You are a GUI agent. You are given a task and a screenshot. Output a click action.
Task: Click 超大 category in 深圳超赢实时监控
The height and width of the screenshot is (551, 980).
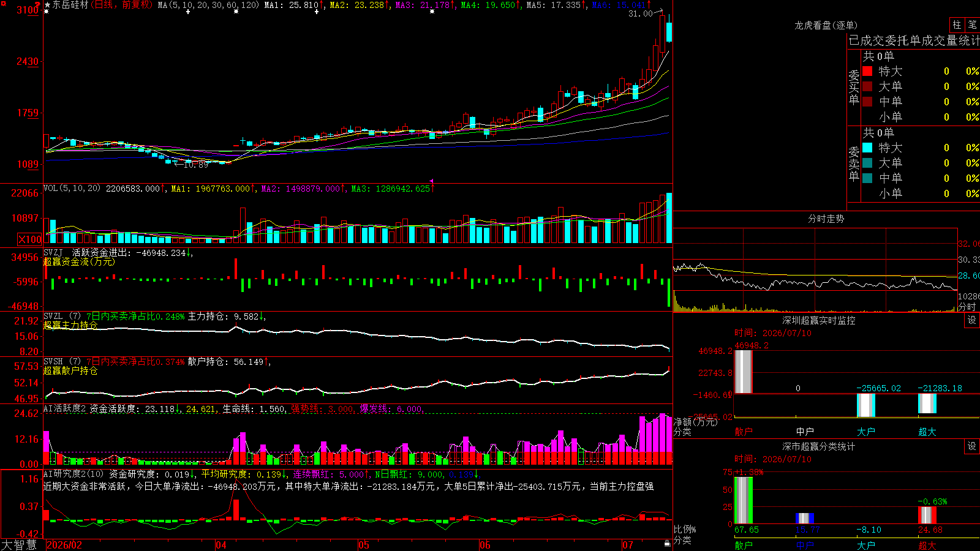coord(927,432)
